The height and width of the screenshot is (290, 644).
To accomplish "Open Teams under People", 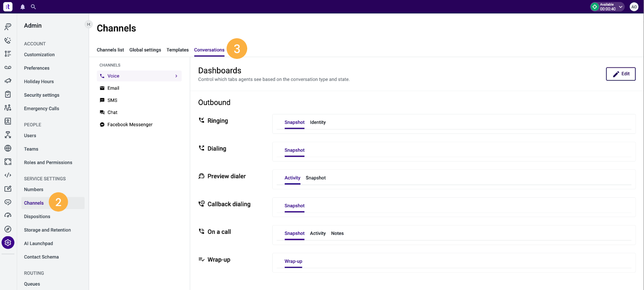I will coord(31,149).
